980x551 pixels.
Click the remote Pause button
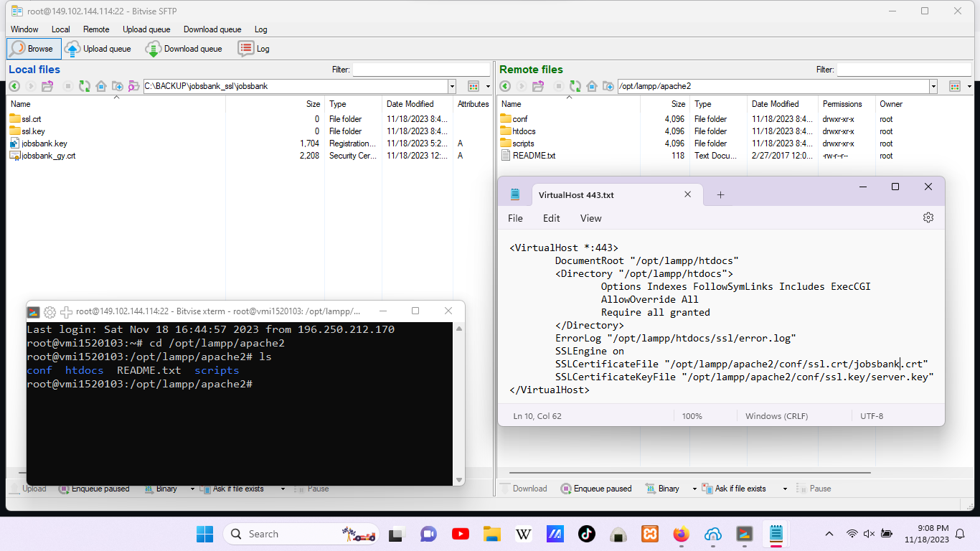coord(814,489)
